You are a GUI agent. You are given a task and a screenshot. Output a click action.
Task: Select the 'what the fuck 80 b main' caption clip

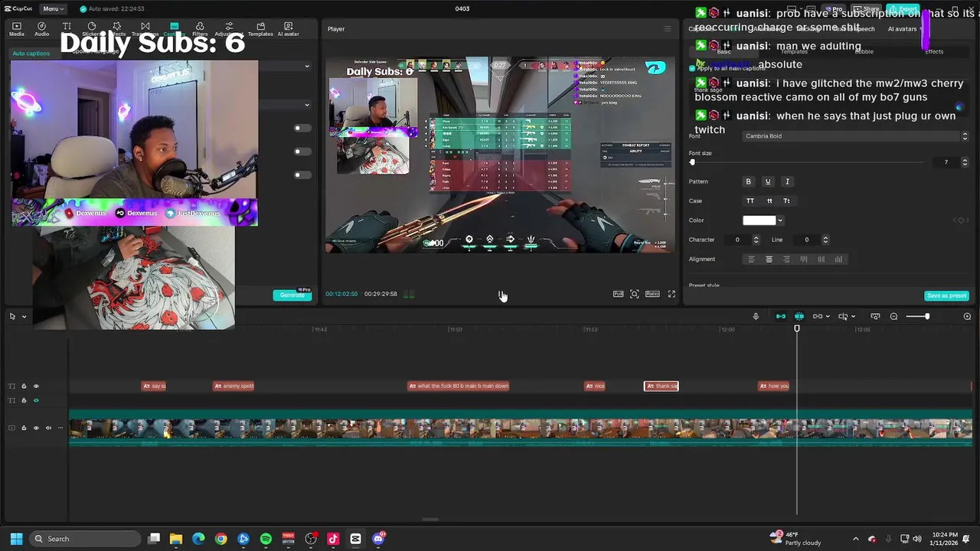tap(459, 386)
